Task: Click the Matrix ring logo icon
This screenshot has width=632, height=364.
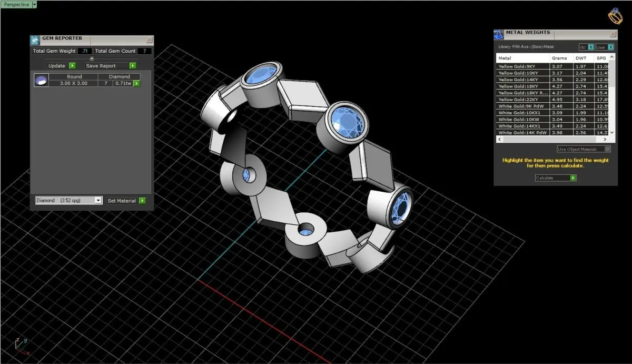Action: 615,16
